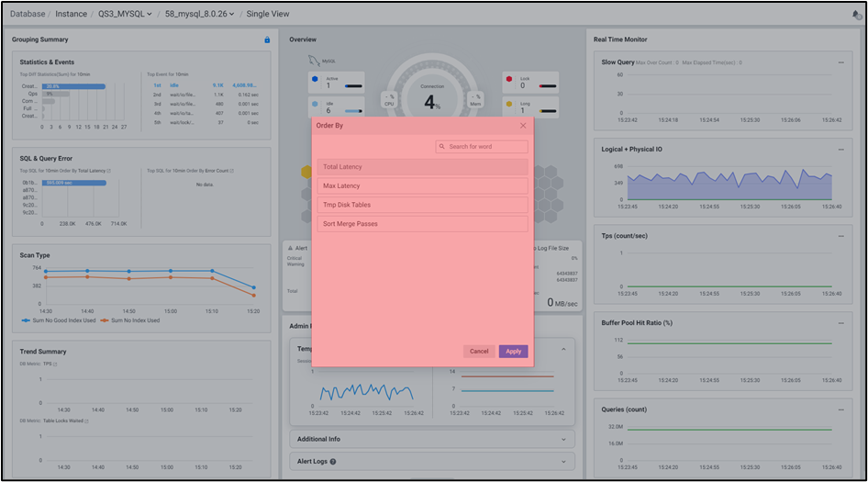This screenshot has height=482, width=868.
Task: Select Max Latency in the order list
Action: (422, 186)
